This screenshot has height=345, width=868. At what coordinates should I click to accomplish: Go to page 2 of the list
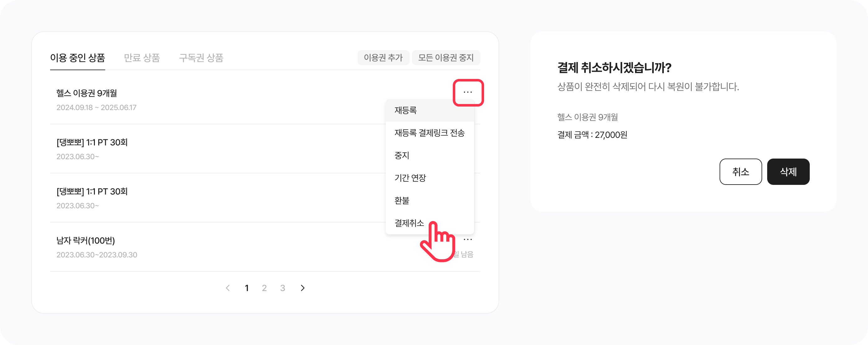(x=265, y=288)
